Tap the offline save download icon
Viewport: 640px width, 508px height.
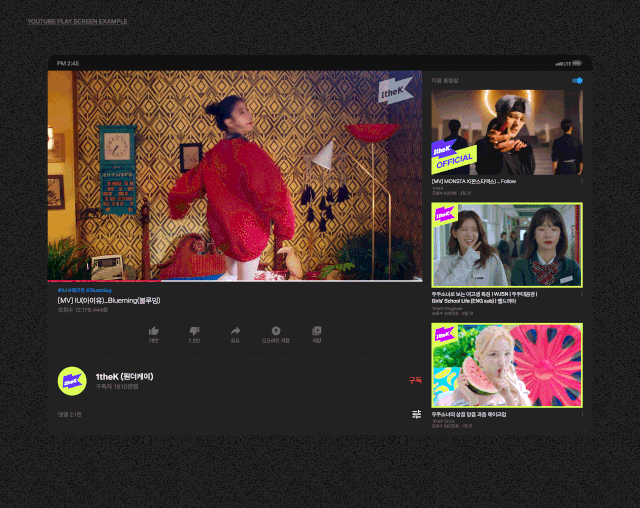coord(276,330)
